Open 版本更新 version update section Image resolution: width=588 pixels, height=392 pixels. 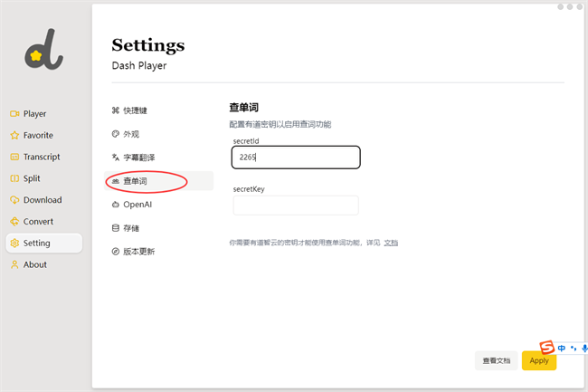click(158, 252)
